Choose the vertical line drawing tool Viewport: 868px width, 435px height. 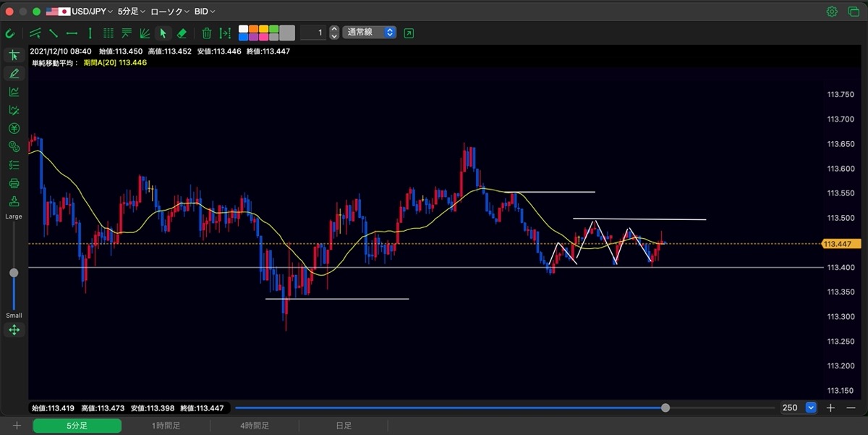click(90, 33)
